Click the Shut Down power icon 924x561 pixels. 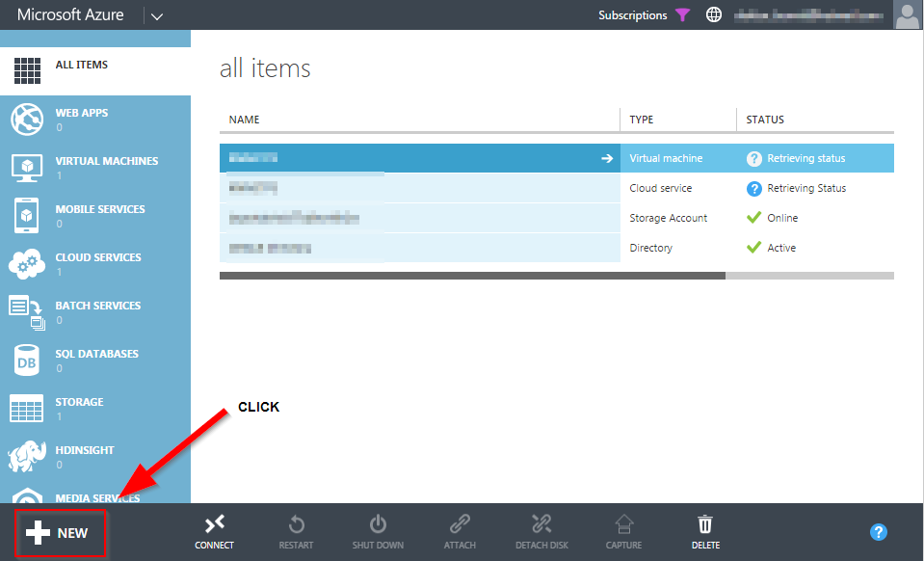tap(378, 523)
